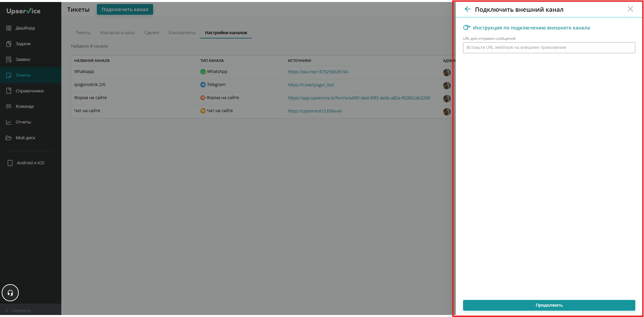This screenshot has width=644, height=317.
Task: Click admin avatar in Чат на сайте row
Action: click(x=447, y=112)
